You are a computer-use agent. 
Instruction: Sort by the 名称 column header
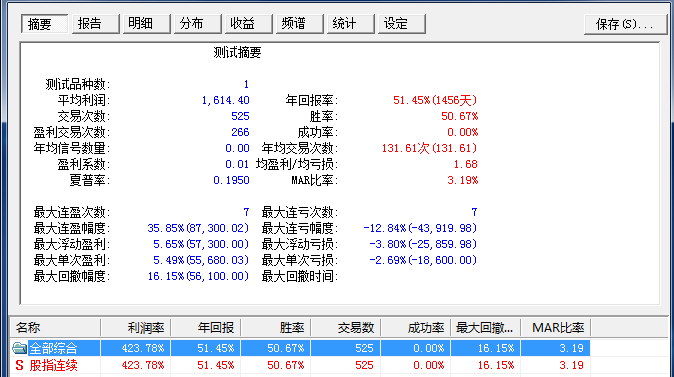tap(55, 328)
